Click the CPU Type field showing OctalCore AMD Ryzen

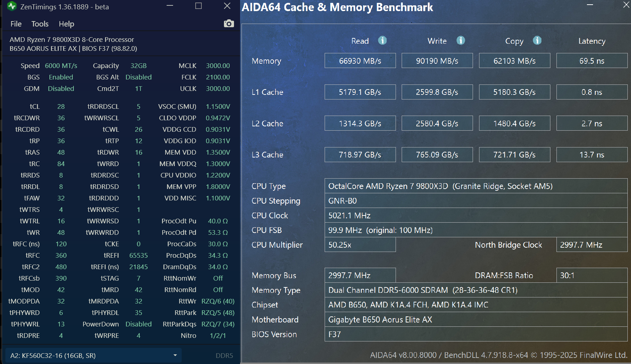(476, 186)
